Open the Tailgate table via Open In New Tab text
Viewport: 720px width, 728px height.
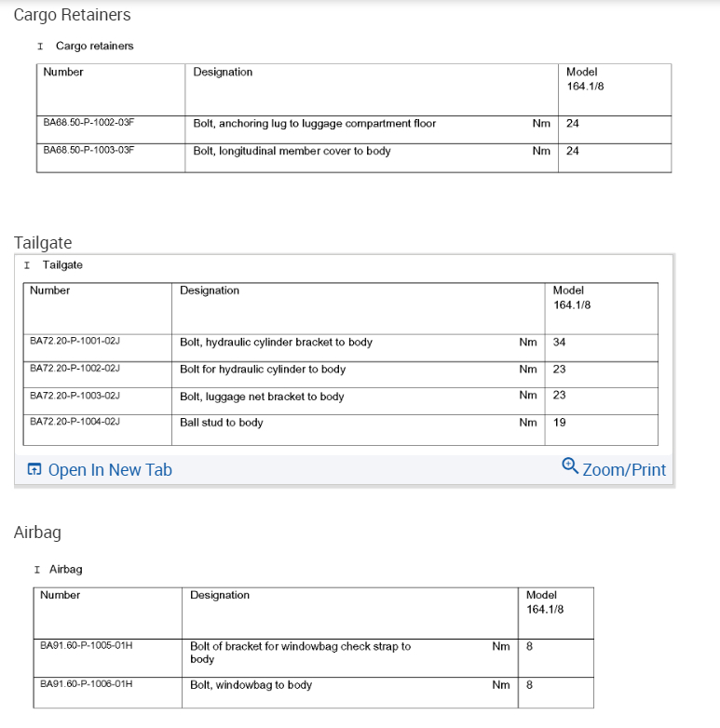pos(110,470)
